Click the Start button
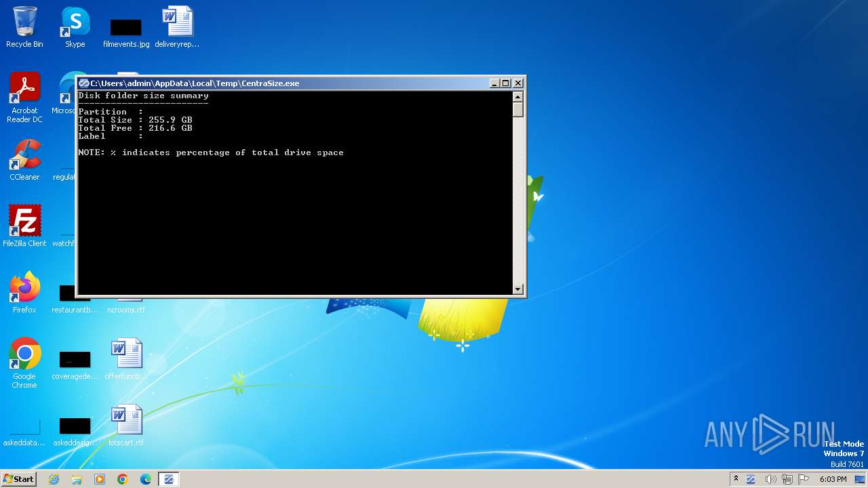The height and width of the screenshot is (488, 868). [x=19, y=479]
